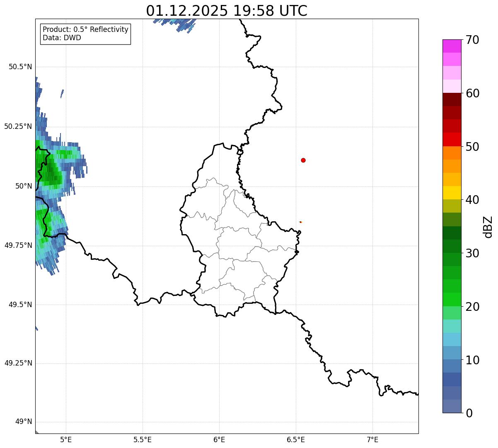Click the 7°E longitude tick label

point(372,440)
